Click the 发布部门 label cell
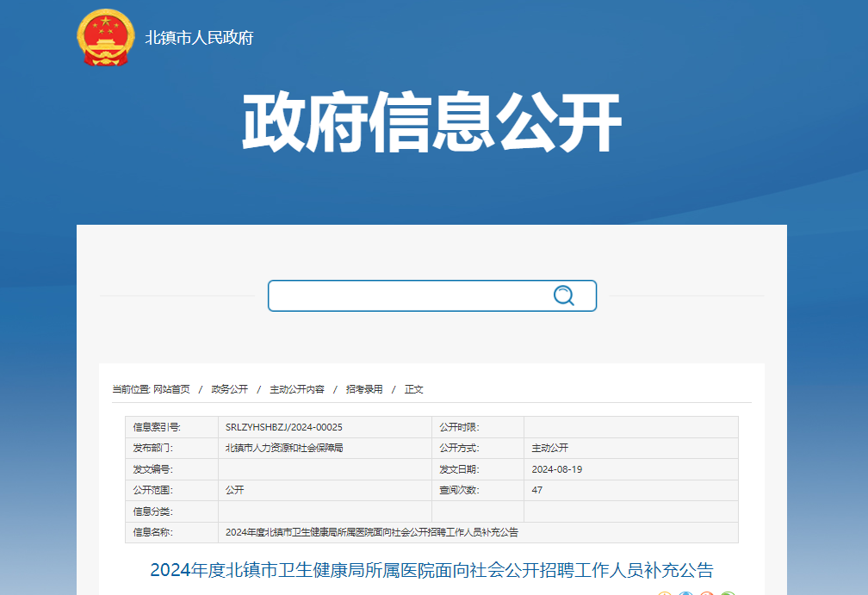 click(x=171, y=448)
